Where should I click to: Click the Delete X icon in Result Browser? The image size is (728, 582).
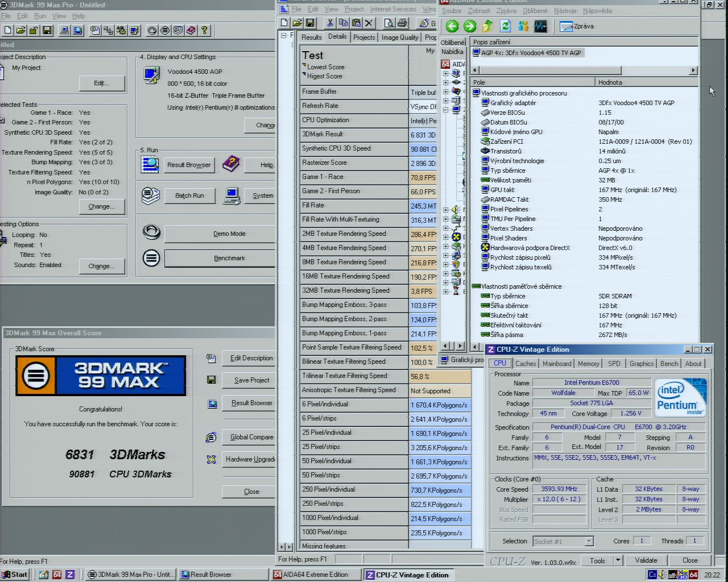(x=369, y=23)
